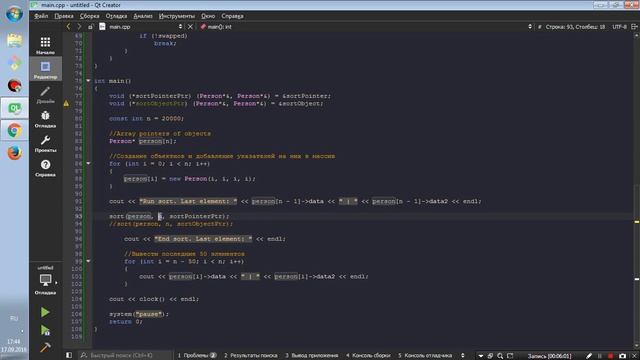This screenshot has width=640, height=360.
Task: Click line number 93 in the gutter
Action: (x=78, y=216)
